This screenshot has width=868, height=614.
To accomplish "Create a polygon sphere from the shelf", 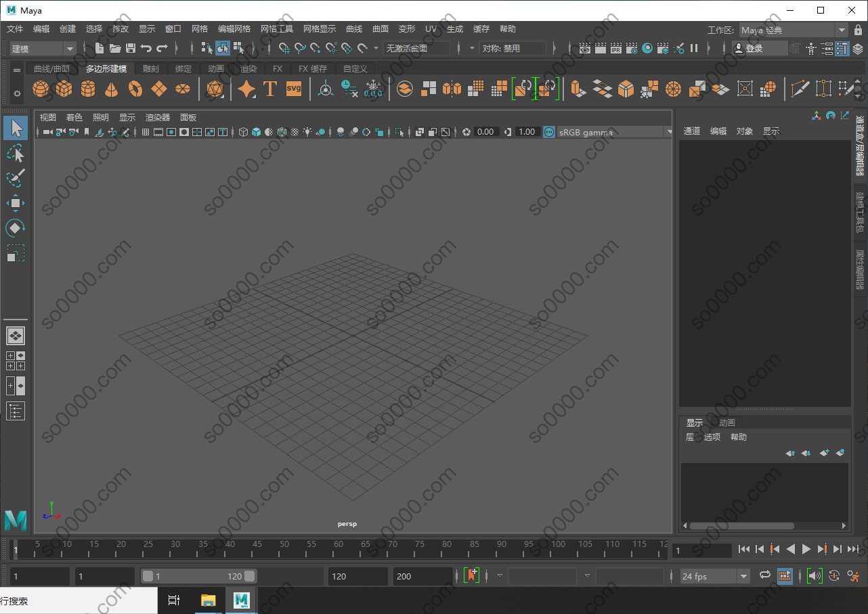I will [41, 89].
